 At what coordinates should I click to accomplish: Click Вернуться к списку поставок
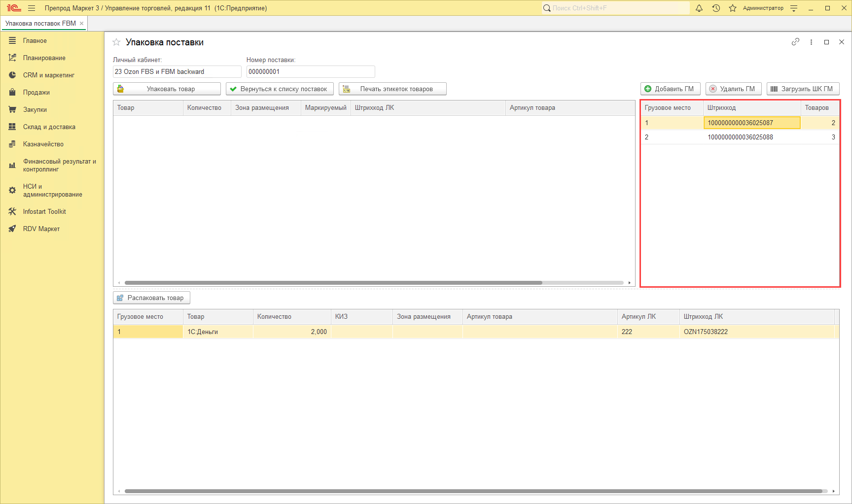[x=280, y=89]
